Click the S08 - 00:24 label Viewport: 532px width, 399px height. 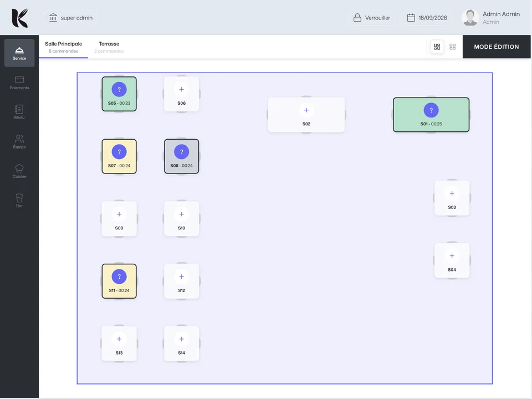182,166
